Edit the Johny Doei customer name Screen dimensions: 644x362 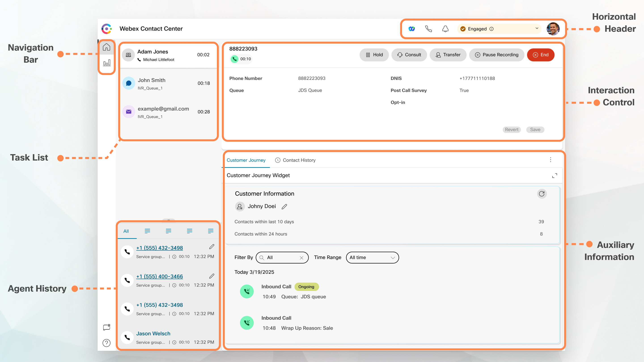[284, 206]
